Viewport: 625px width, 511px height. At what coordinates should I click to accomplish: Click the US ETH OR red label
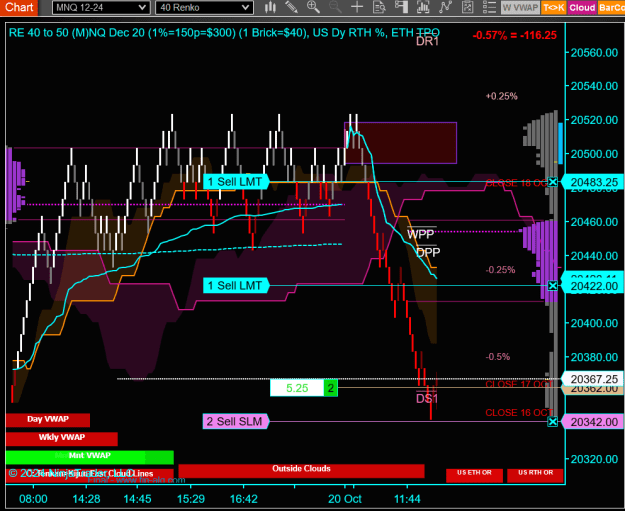474,475
